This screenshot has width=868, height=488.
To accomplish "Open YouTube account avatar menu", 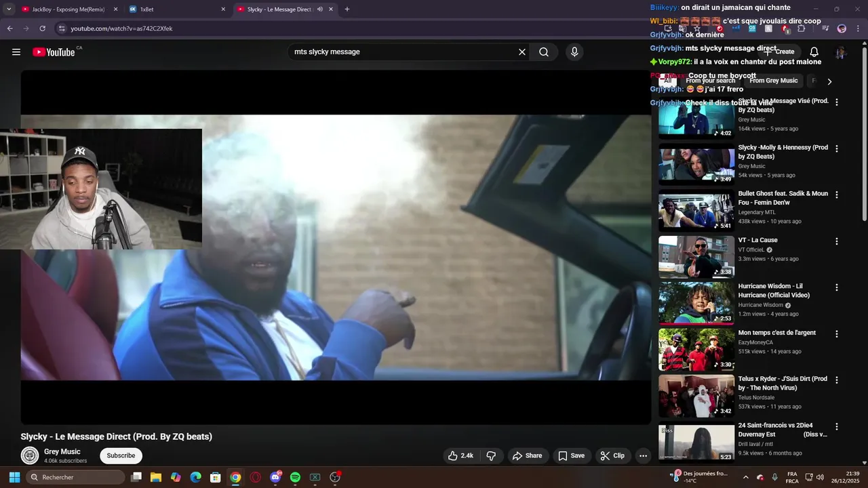I will (841, 52).
